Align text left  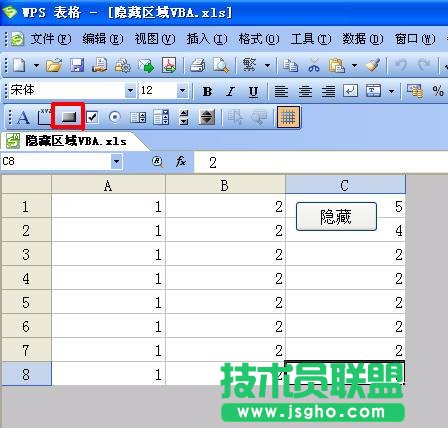[281, 91]
